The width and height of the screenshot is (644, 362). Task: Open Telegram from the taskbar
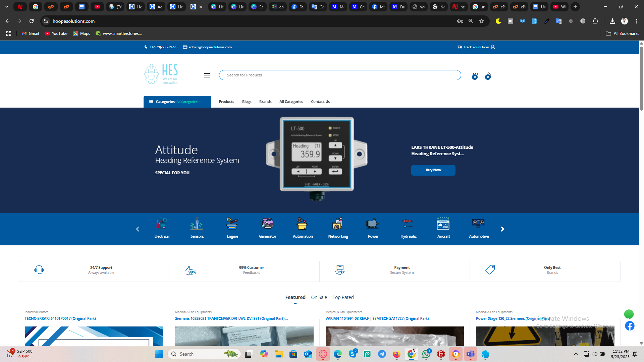(382, 354)
